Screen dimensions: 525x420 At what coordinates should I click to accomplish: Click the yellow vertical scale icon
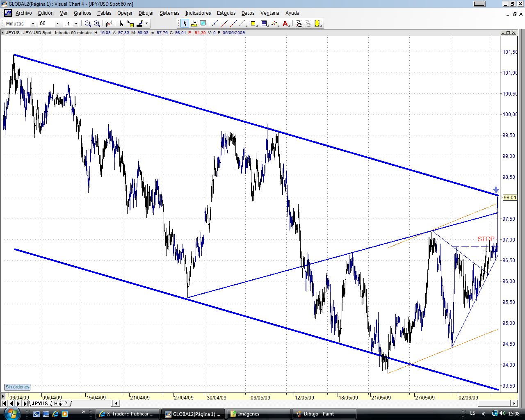317,24
